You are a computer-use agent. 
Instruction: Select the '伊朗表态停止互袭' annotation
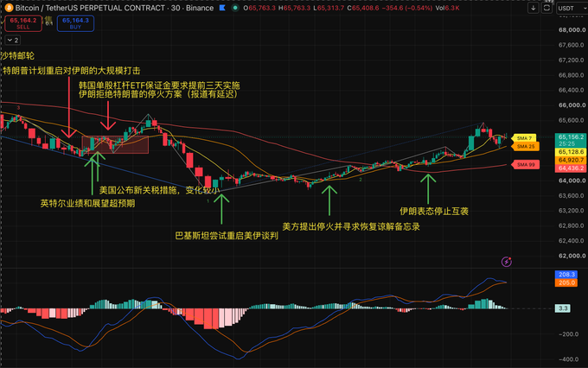tap(434, 212)
